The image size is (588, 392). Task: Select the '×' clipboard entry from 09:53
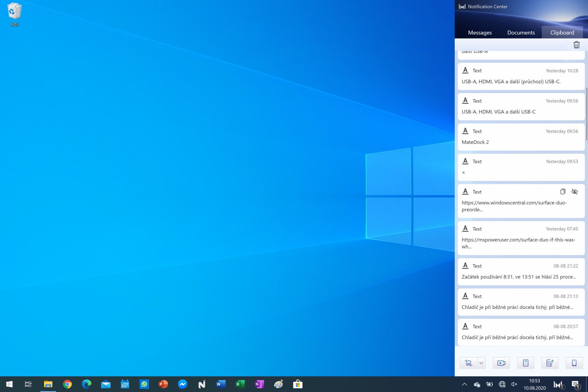point(521,167)
